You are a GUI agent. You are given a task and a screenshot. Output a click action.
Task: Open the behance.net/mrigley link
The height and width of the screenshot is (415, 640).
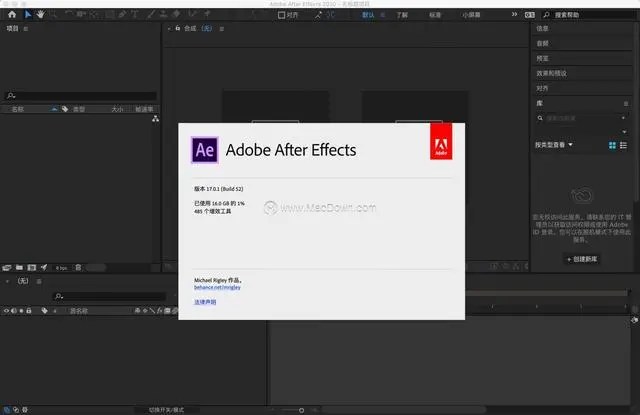coord(217,287)
